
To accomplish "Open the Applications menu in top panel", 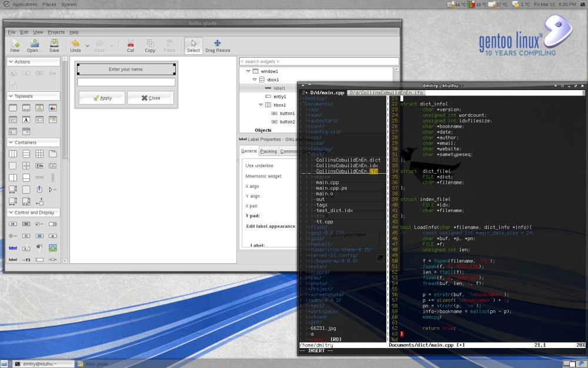I will point(25,5).
